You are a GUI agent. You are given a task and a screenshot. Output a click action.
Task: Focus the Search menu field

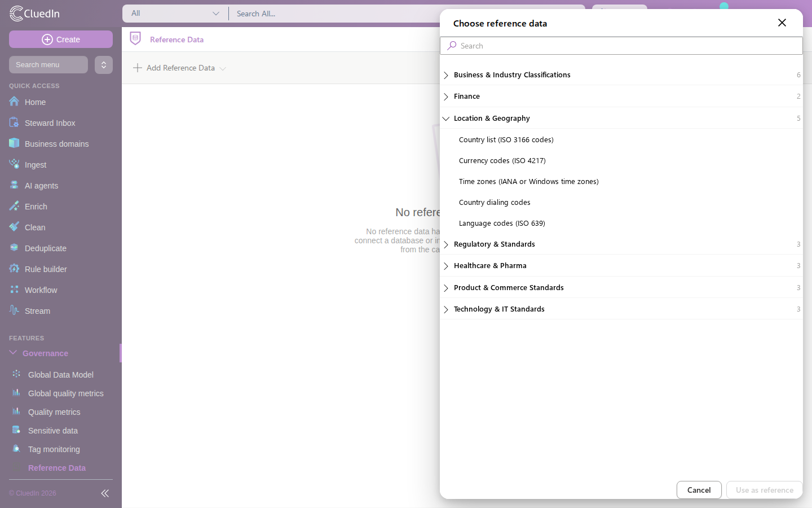pyautogui.click(x=48, y=65)
